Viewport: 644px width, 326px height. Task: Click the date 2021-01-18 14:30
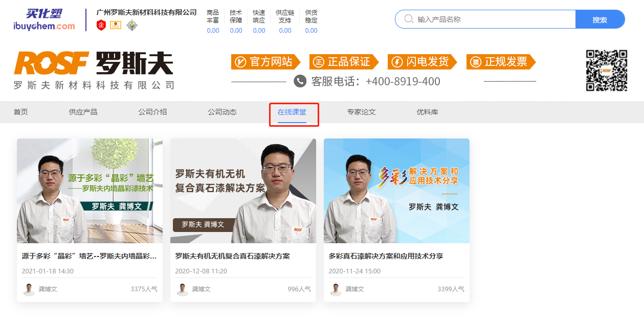(x=48, y=271)
